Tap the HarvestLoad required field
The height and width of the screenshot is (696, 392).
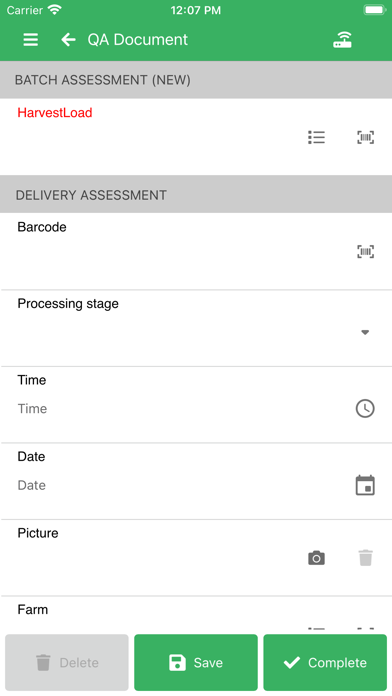point(196,137)
